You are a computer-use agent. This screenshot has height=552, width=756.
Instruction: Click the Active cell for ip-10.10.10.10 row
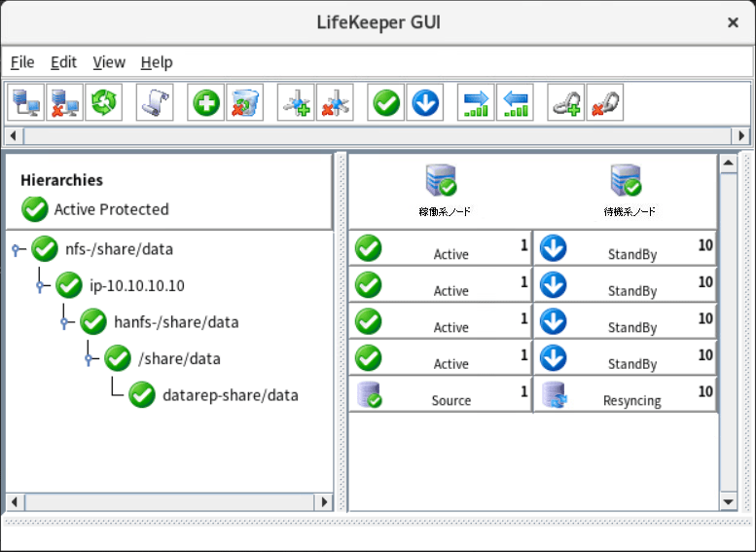click(440, 284)
